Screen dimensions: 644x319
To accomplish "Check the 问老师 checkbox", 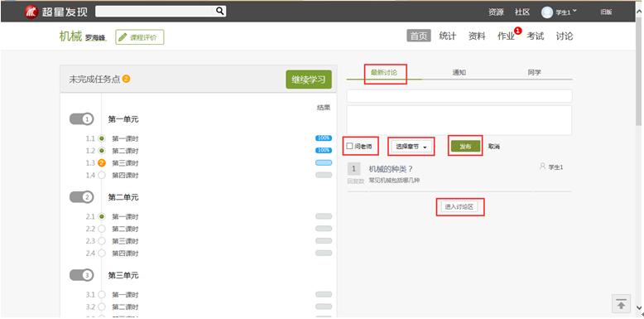I will 349,146.
